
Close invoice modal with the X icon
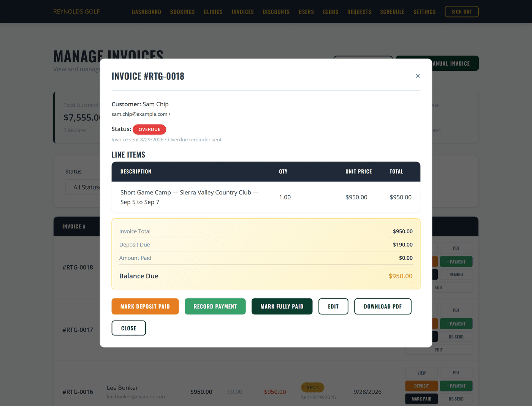coord(418,76)
